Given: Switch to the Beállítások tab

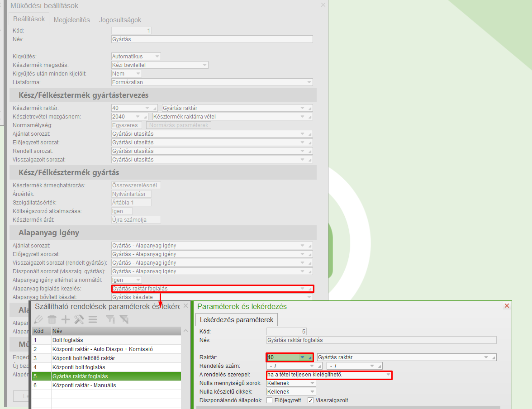Looking at the screenshot, I should 29,19.
